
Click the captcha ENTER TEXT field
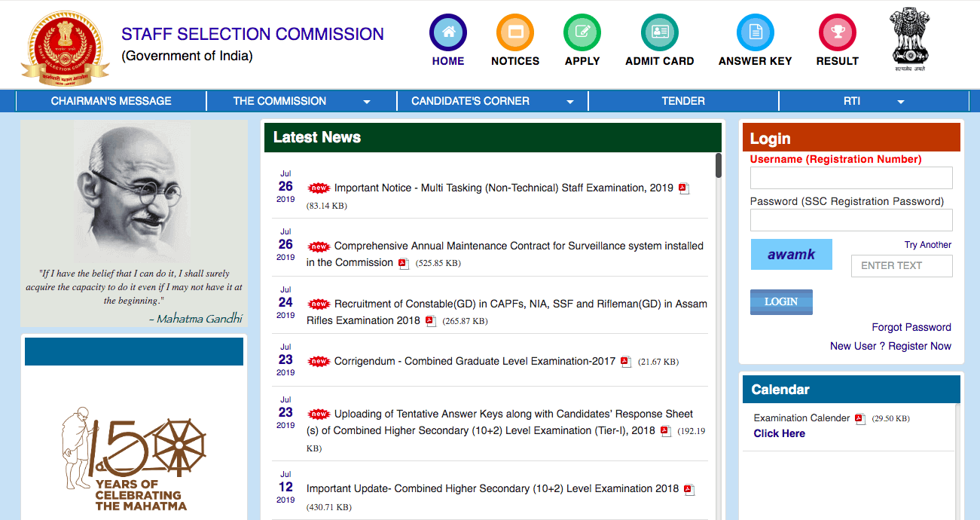click(x=902, y=266)
